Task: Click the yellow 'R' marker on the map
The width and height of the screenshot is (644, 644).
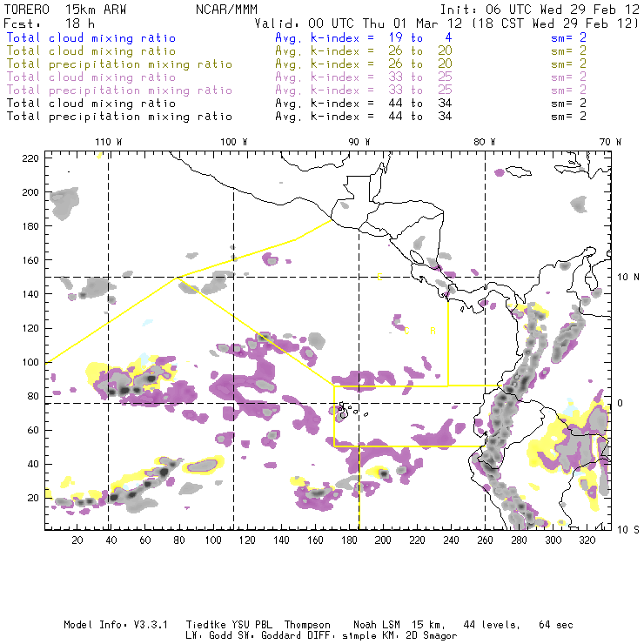Action: tap(433, 331)
